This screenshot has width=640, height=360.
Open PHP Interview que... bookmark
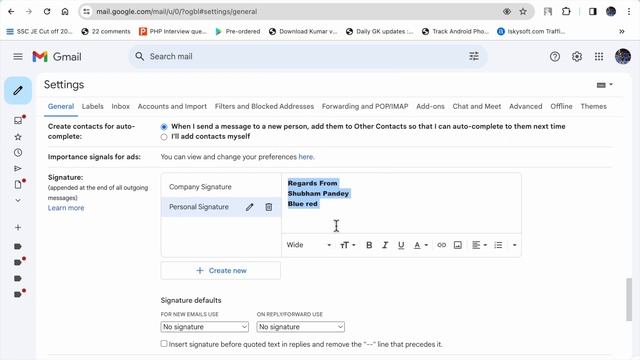(173, 31)
